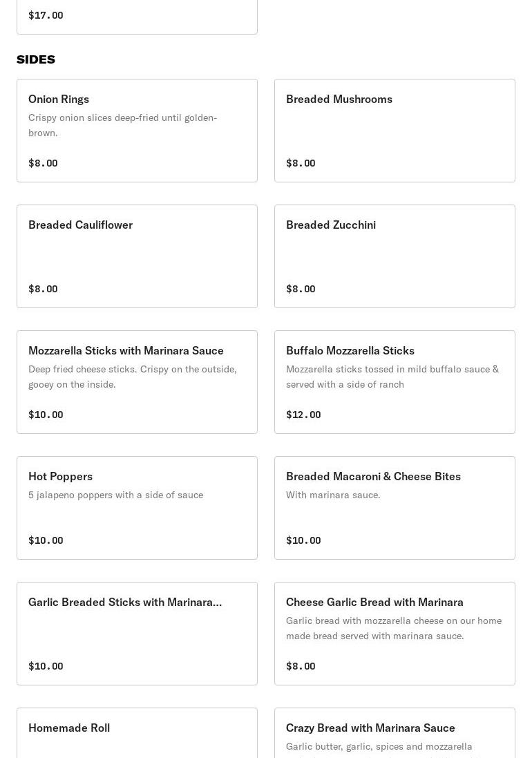This screenshot has height=758, width=532.
Task: Click the Breaded Macaroni marinara sauce description
Action: pos(333,495)
